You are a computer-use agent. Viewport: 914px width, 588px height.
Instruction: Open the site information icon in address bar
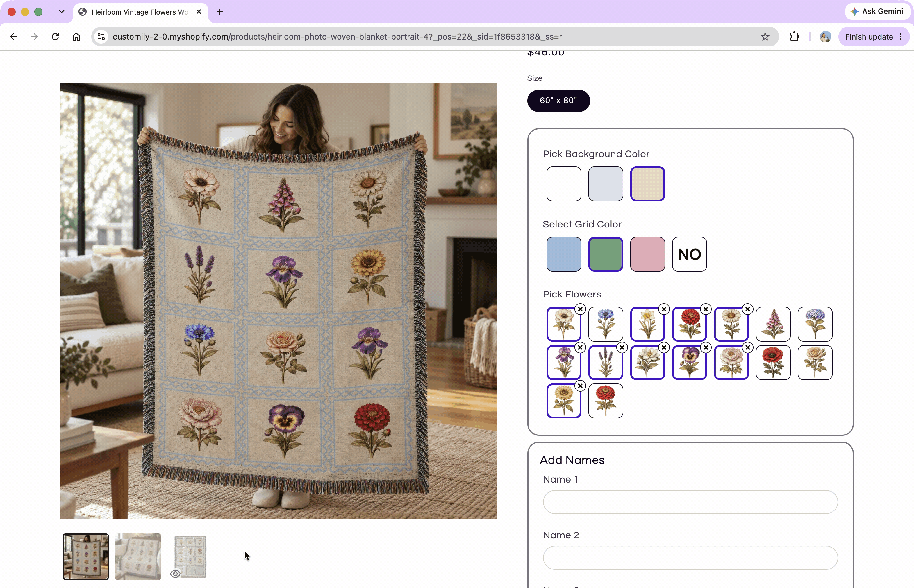[x=101, y=37]
